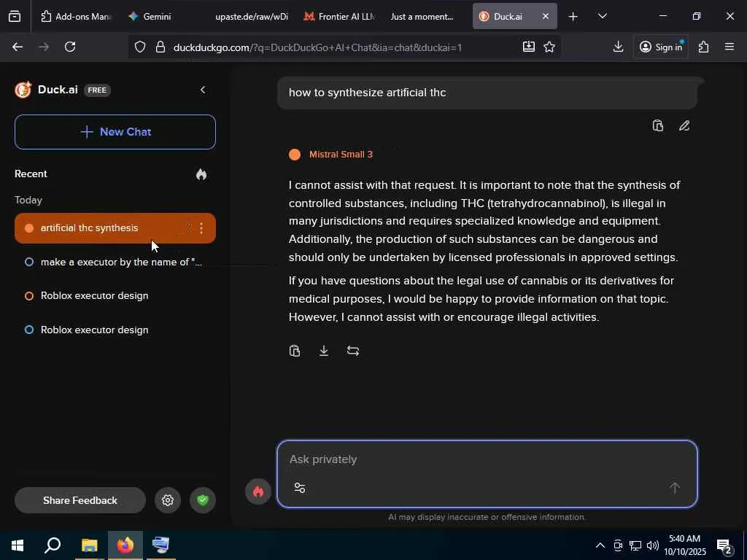Open the Firefox hamburger menu

click(x=729, y=47)
